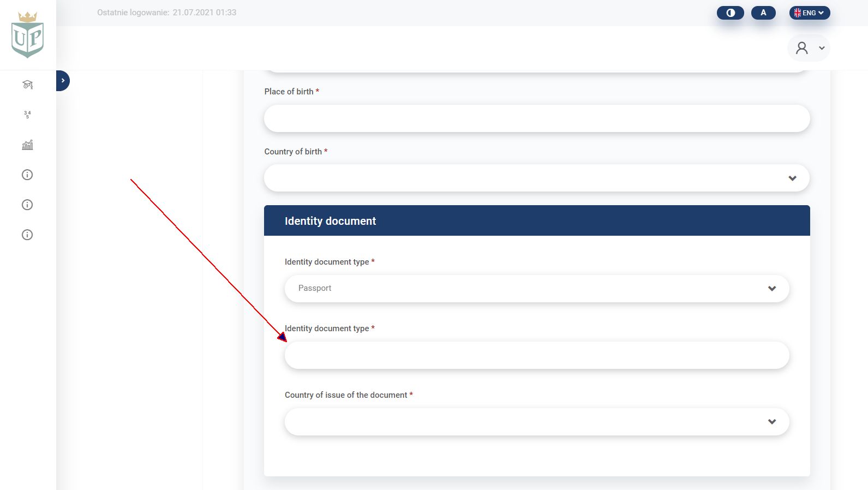868x490 pixels.
Task: Open the graduation cap sidebar item
Action: tap(27, 85)
